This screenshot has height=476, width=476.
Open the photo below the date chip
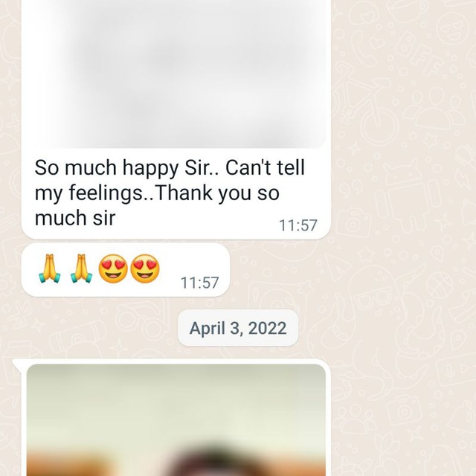(176, 420)
